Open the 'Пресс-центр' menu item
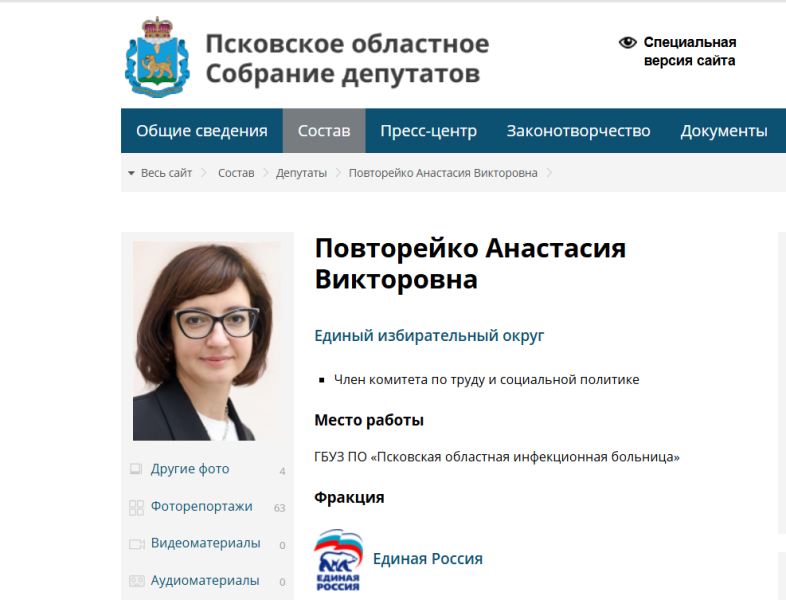The height and width of the screenshot is (600, 786). [x=429, y=130]
